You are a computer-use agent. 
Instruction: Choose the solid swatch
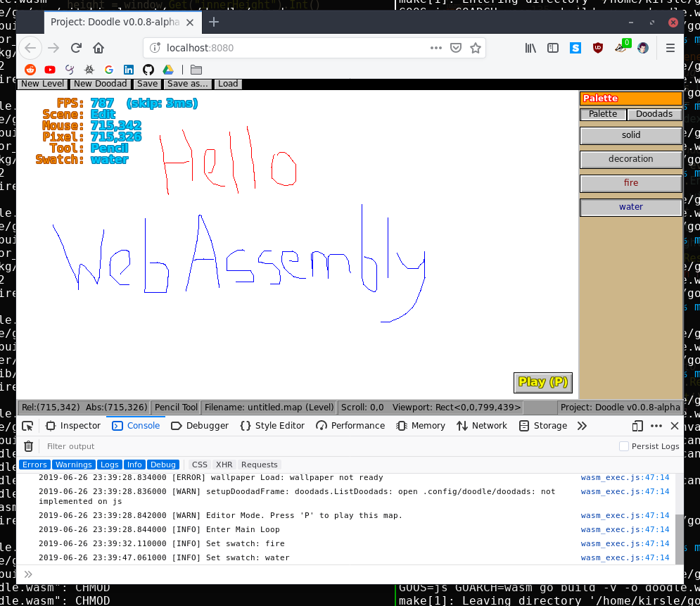point(631,135)
